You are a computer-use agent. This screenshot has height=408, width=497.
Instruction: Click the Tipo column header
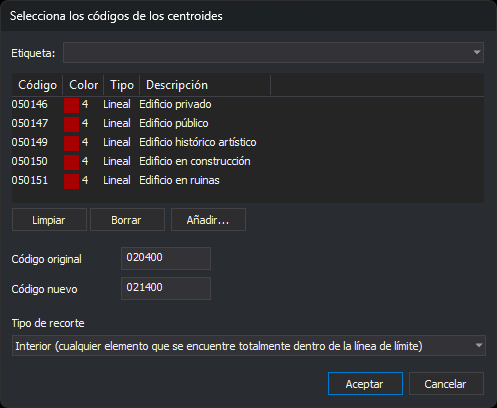122,85
